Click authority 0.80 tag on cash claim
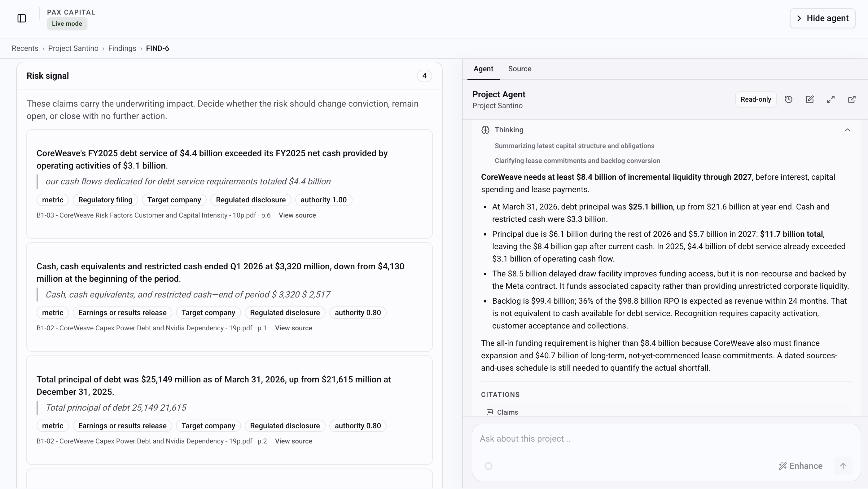The image size is (868, 489). click(357, 313)
